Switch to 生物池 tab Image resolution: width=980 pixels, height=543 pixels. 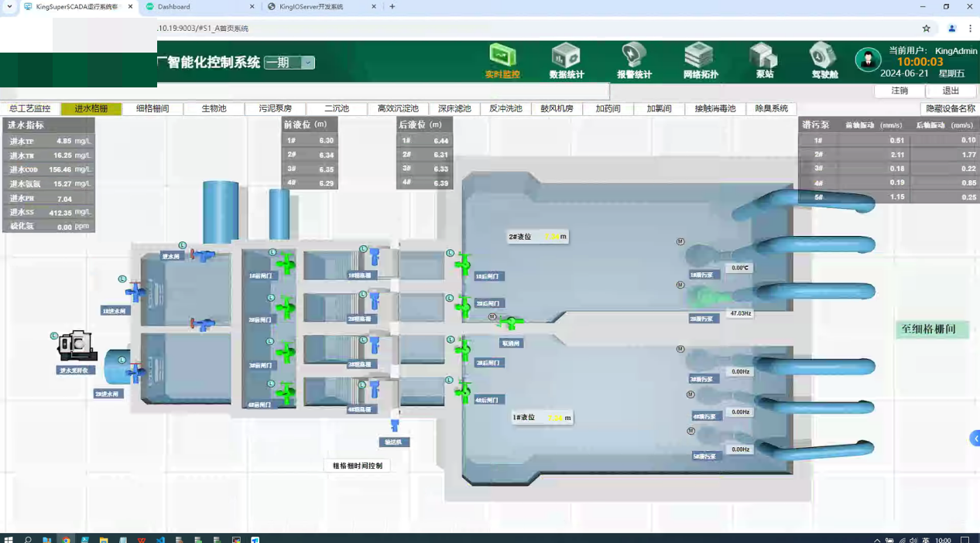coord(214,109)
